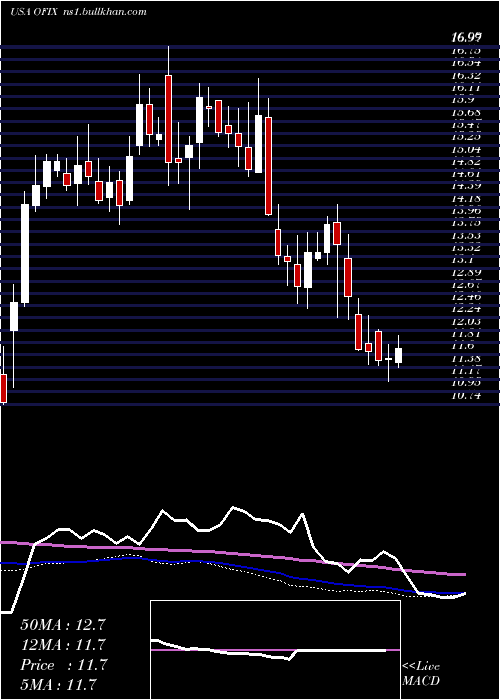
Task: Click the Price : 11.7 readout
Action: click(63, 665)
